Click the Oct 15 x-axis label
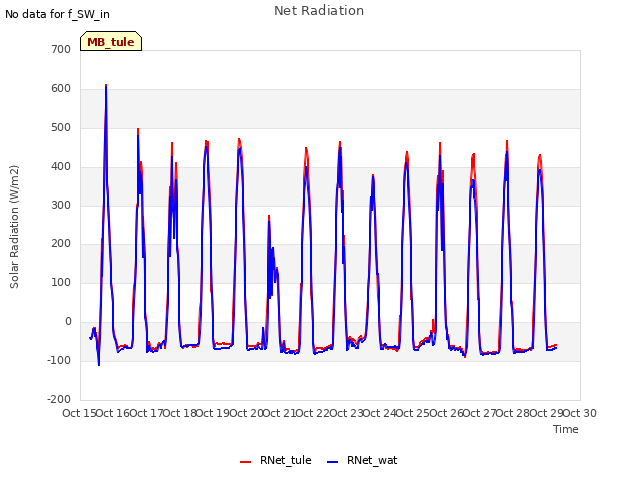The width and height of the screenshot is (640, 480). [79, 413]
